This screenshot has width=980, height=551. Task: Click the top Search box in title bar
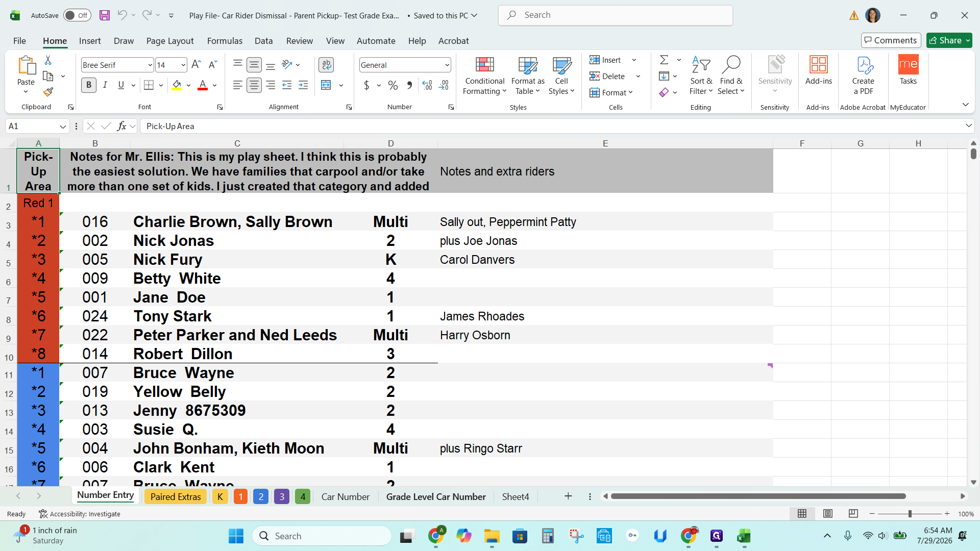click(x=616, y=15)
